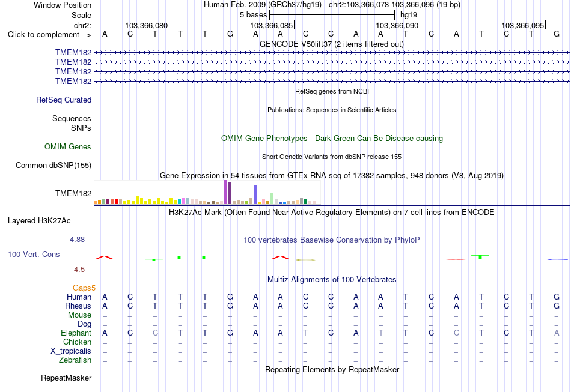Open '100 vertebrates Basewise Conservation by PhyloP' title
Screen dimensions: 571x392
[x=332, y=240]
